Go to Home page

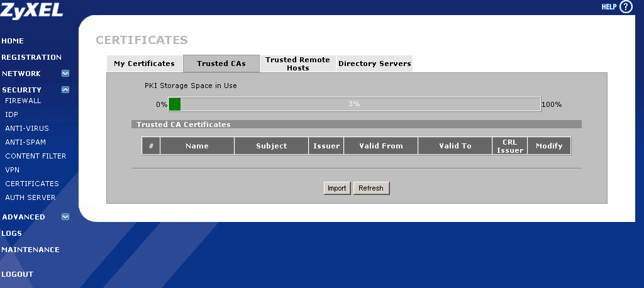pos(13,41)
